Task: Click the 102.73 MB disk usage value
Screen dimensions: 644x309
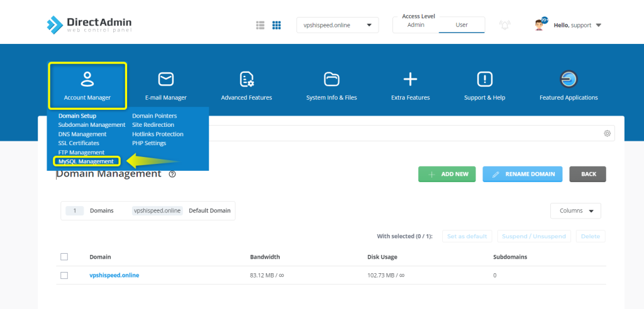Action: (x=386, y=275)
